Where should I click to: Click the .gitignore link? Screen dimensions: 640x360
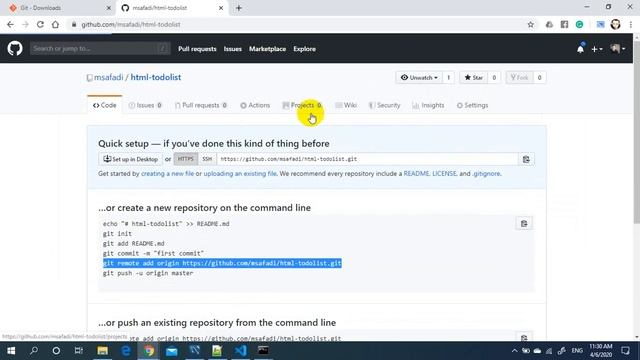coord(486,173)
